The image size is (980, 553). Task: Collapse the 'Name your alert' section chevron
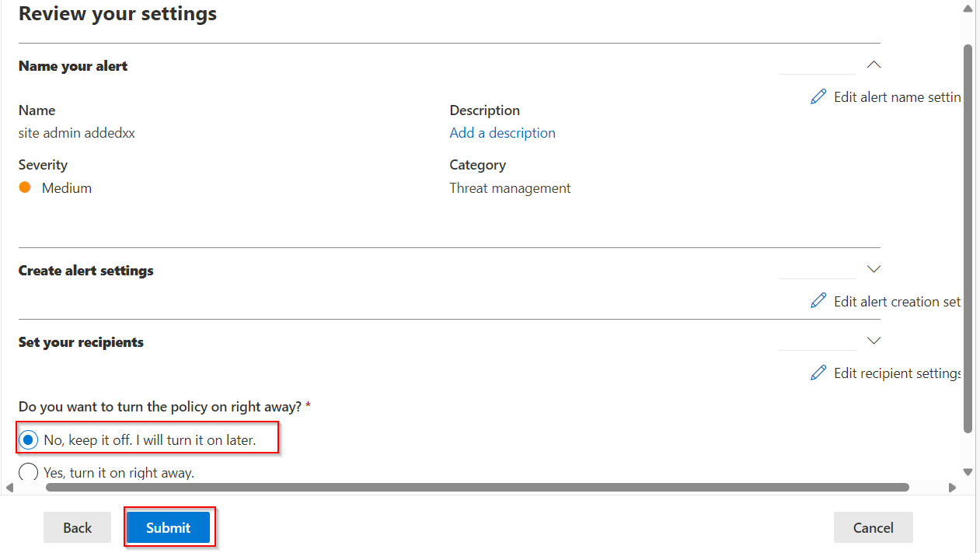[874, 65]
